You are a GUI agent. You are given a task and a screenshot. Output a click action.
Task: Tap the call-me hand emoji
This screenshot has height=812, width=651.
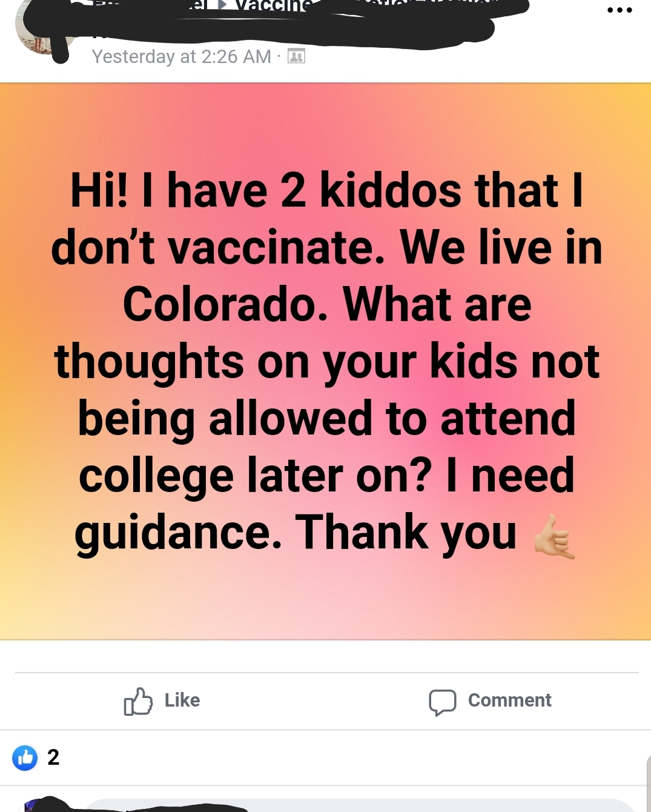click(554, 536)
